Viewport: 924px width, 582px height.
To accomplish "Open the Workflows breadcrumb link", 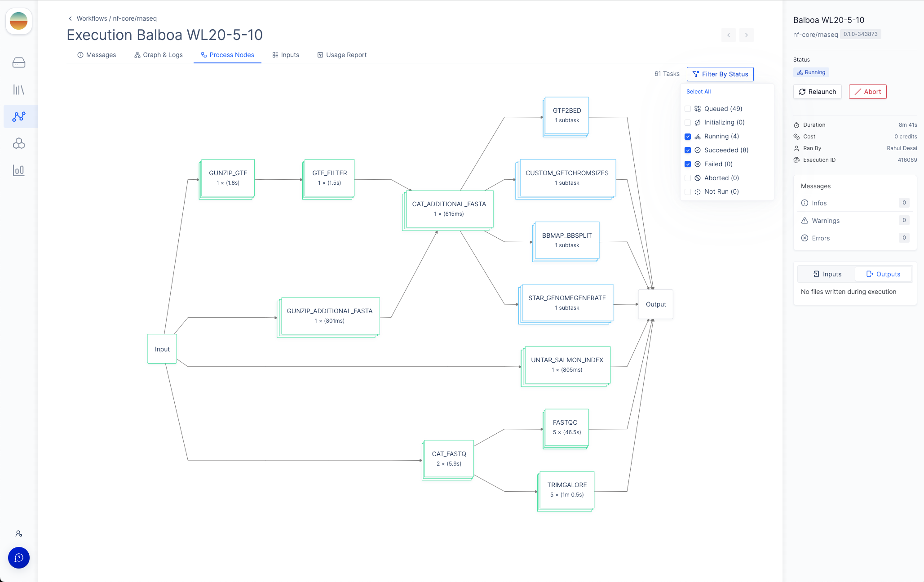I will point(92,18).
